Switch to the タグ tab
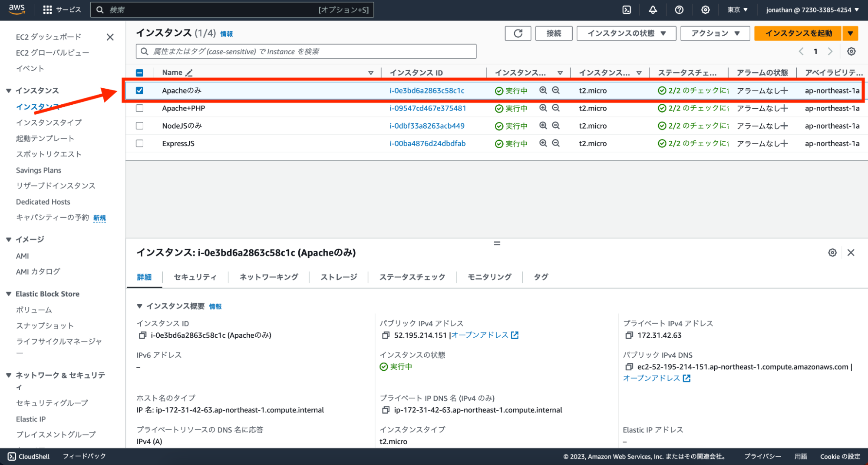The image size is (868, 465). tap(541, 277)
